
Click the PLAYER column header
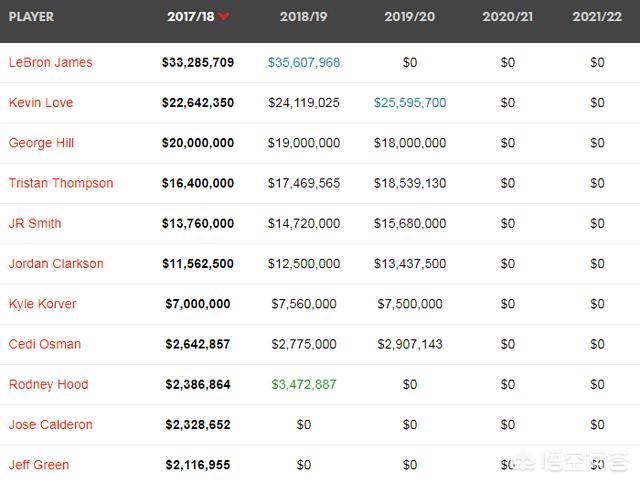point(31,17)
